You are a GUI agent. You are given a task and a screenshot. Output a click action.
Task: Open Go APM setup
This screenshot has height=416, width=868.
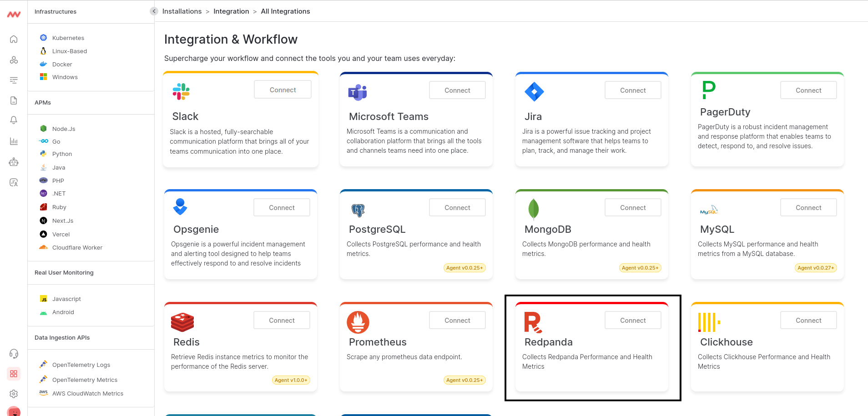[56, 141]
